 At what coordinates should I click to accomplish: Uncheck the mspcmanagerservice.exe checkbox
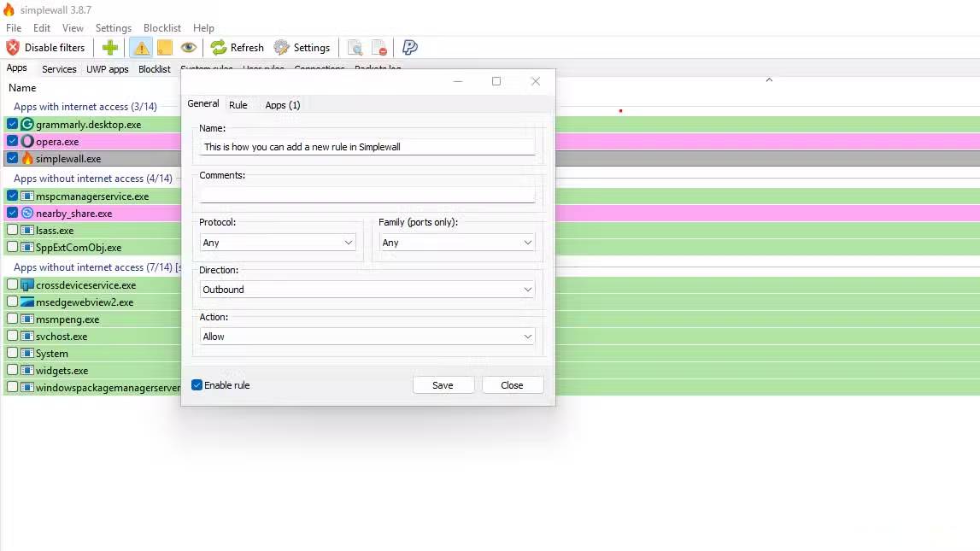point(12,196)
